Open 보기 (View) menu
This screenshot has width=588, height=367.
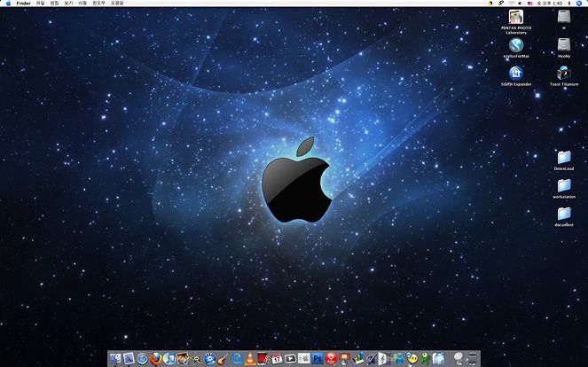68,3
